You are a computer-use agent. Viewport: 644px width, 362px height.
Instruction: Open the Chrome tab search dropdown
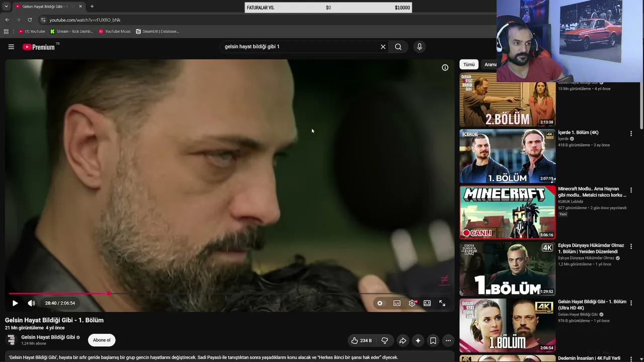(6, 7)
